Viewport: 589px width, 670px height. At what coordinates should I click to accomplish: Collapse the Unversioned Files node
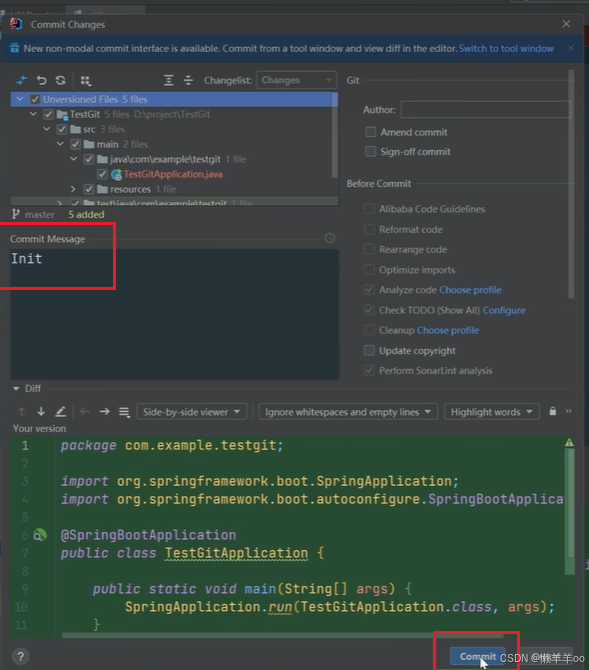20,99
